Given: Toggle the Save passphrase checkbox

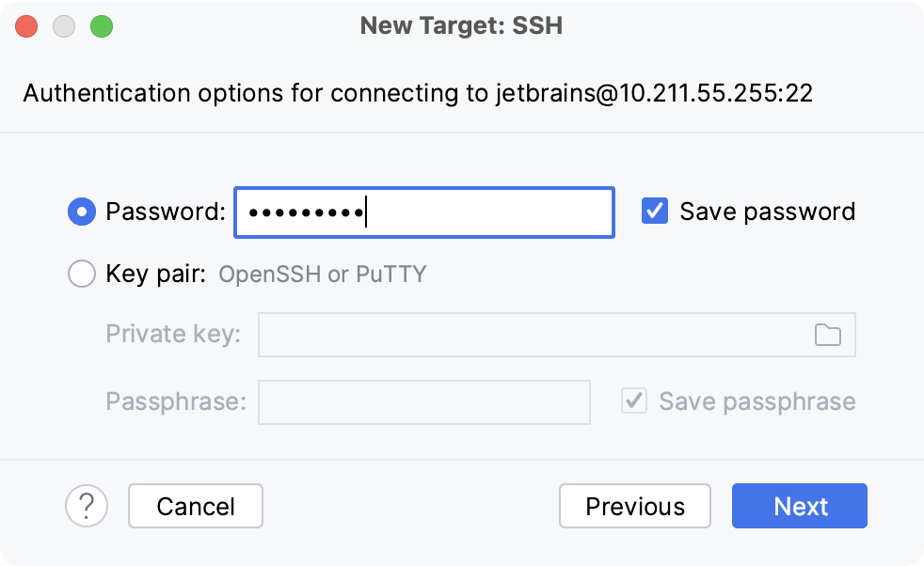Looking at the screenshot, I should click(x=633, y=401).
